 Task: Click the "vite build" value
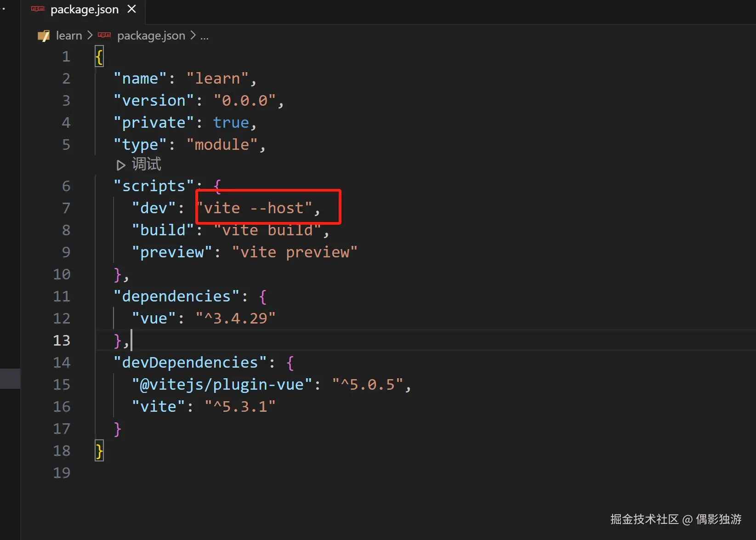[267, 230]
